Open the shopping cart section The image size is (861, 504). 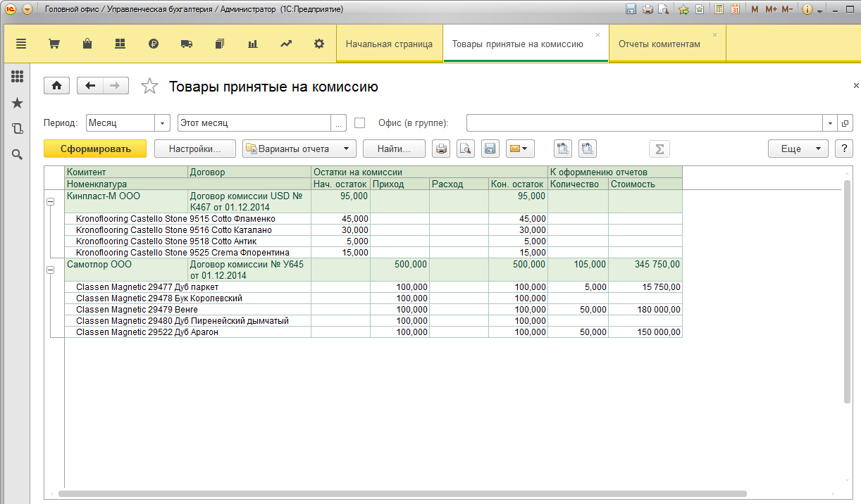(x=54, y=44)
